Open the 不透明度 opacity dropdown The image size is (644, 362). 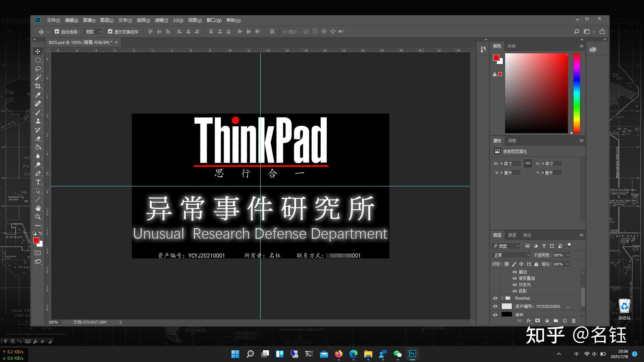point(568,255)
